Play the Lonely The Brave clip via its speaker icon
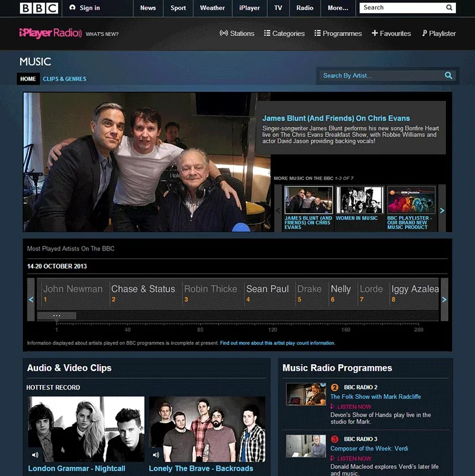 [156, 455]
